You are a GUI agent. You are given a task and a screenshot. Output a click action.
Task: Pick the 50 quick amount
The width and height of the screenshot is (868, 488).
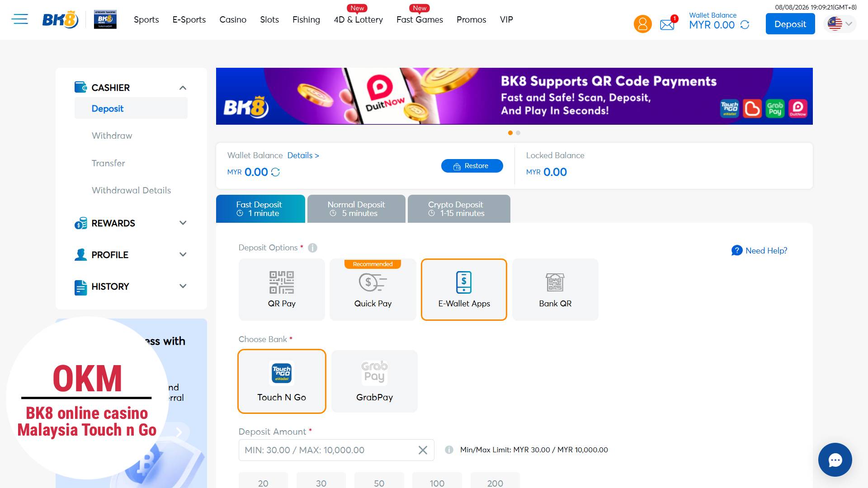[x=379, y=481]
